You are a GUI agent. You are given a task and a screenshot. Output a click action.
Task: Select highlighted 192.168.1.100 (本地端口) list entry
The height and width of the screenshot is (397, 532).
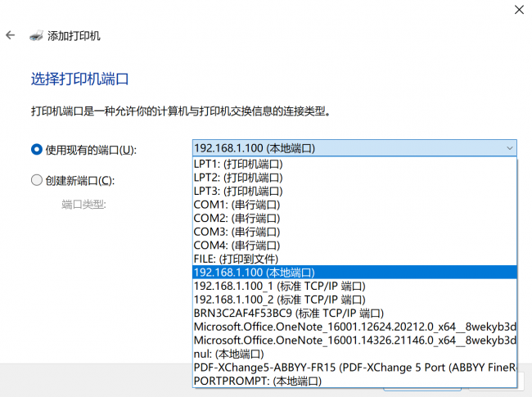(x=354, y=273)
